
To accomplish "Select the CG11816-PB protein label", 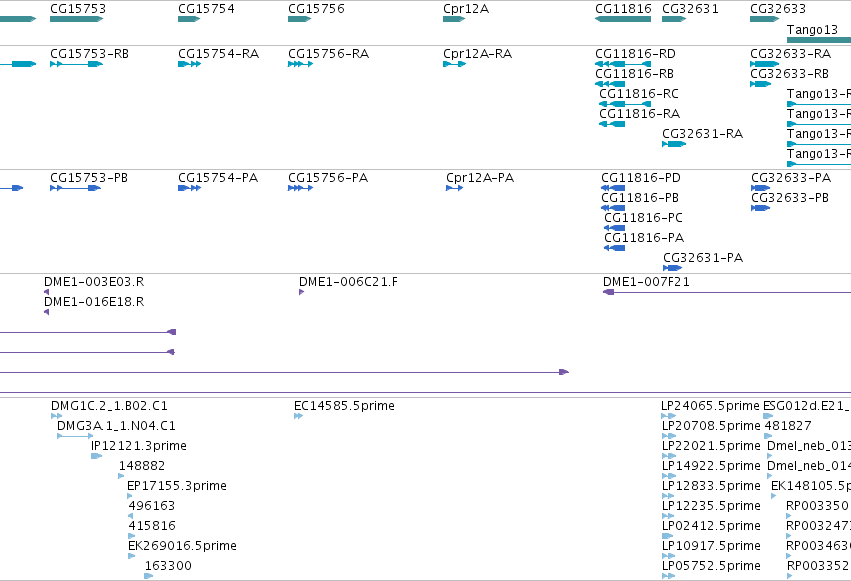I will point(640,198).
